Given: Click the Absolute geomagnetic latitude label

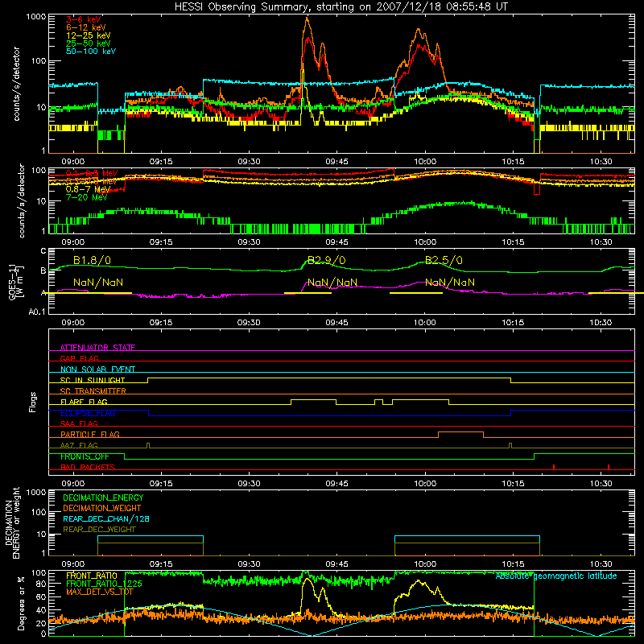Looking at the screenshot, I should (x=556, y=576).
